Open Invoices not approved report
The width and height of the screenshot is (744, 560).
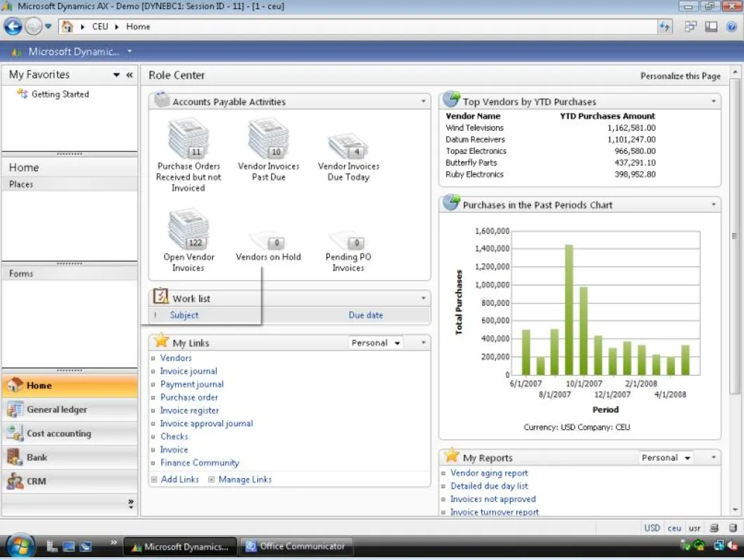[x=492, y=499]
